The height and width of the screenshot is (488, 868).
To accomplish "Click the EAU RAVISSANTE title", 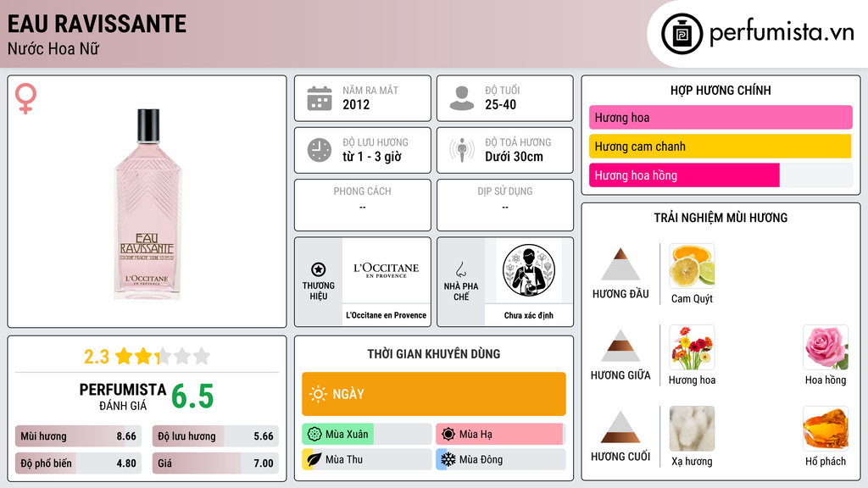I will click(97, 24).
